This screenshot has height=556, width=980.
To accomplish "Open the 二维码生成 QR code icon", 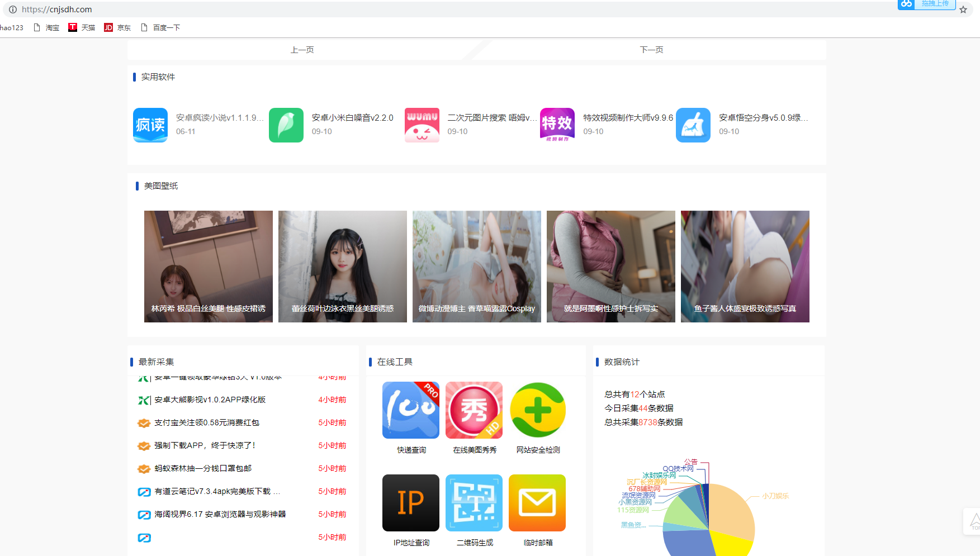I will [x=474, y=502].
